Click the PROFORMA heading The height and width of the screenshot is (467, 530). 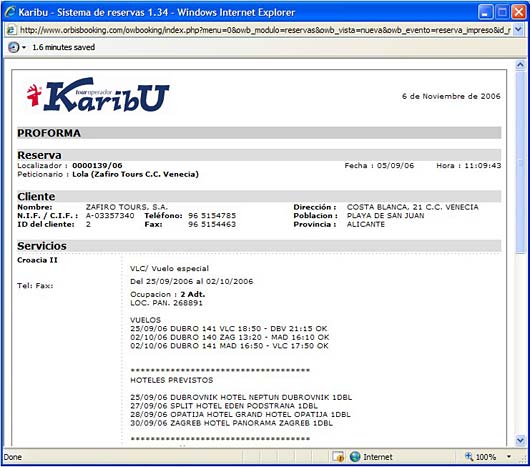[x=49, y=133]
